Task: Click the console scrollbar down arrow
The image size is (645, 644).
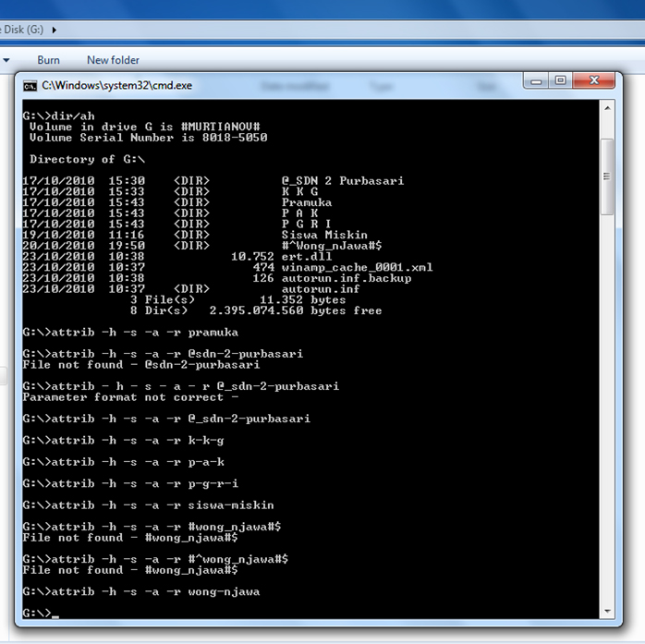Action: 607,611
